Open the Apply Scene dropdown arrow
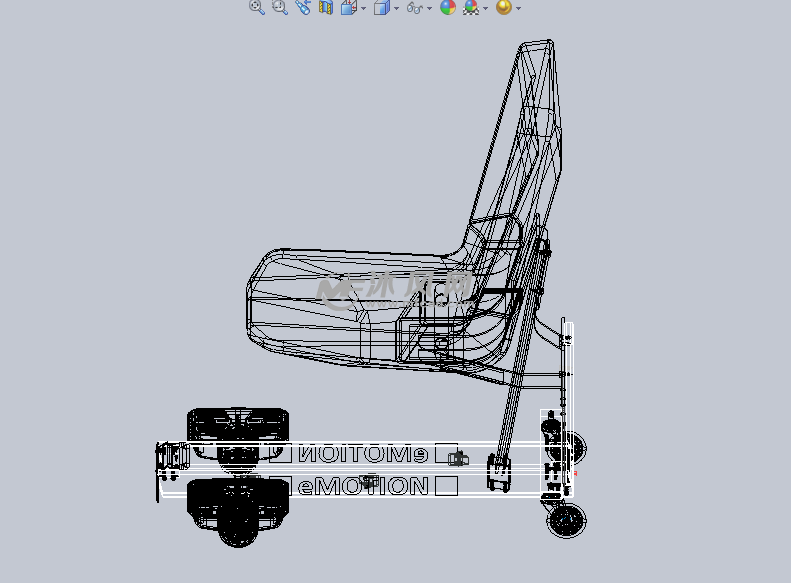The width and height of the screenshot is (791, 583). 486,9
